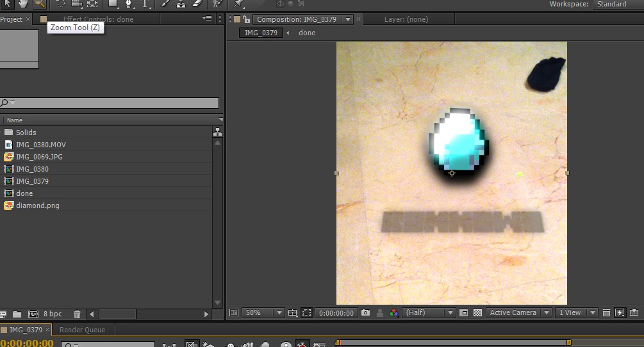Image resolution: width=644 pixels, height=347 pixels.
Task: Select the Clone Stamp tool
Action: tap(181, 4)
